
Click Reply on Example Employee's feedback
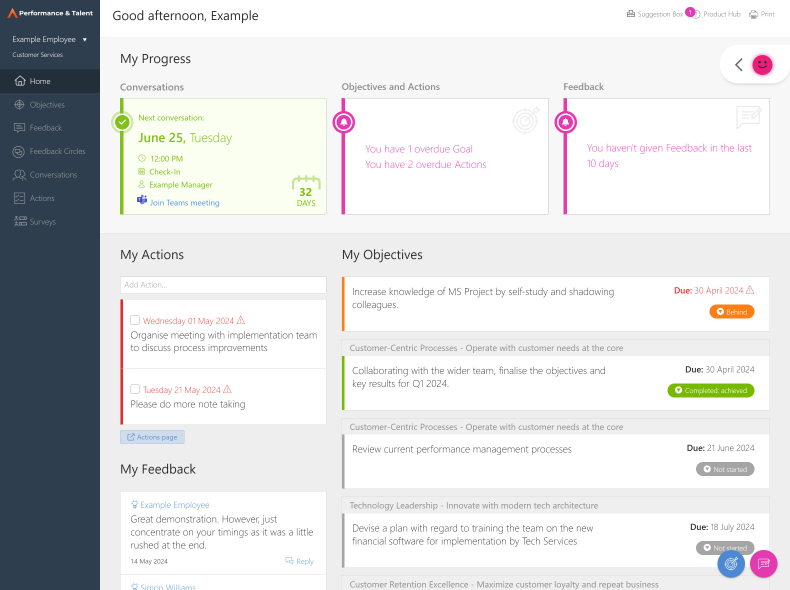[x=299, y=561]
